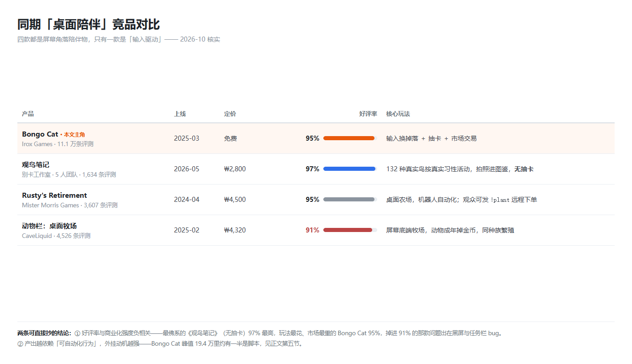Click the subtitle ending 2026-10 核实
The height and width of the screenshot is (364, 632).
pyautogui.click(x=119, y=39)
